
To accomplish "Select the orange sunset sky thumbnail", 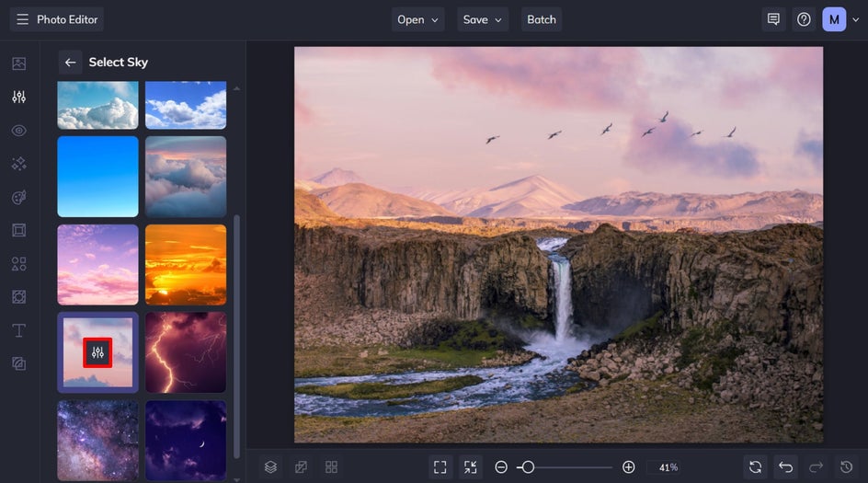I will 186,265.
